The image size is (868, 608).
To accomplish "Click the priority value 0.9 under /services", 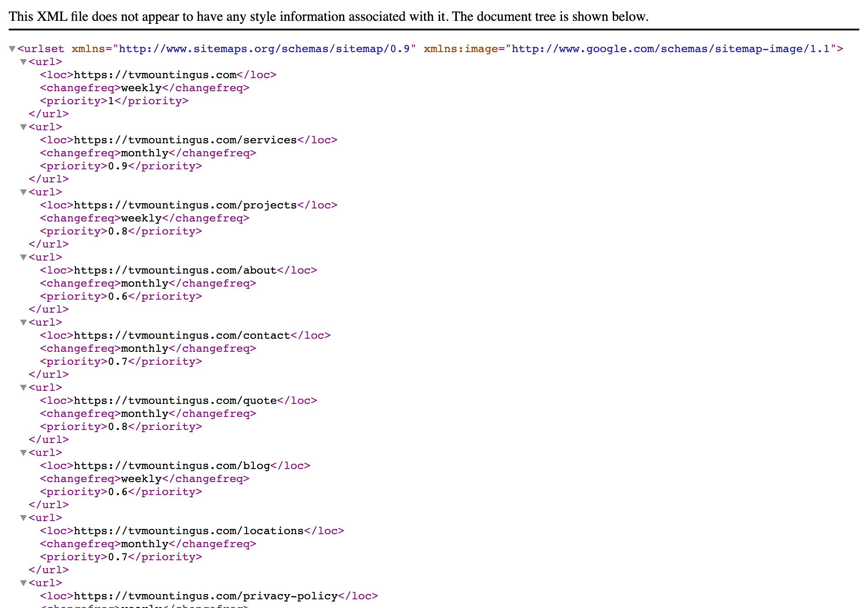I will coord(118,166).
